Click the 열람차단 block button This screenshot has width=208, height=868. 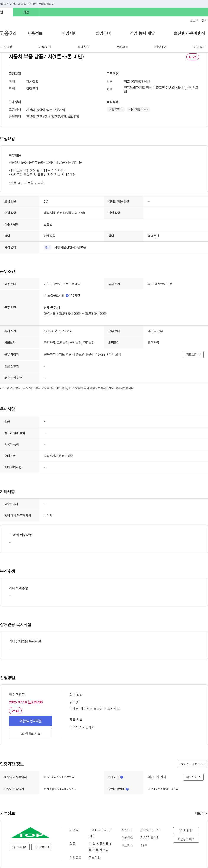[x=42, y=847]
